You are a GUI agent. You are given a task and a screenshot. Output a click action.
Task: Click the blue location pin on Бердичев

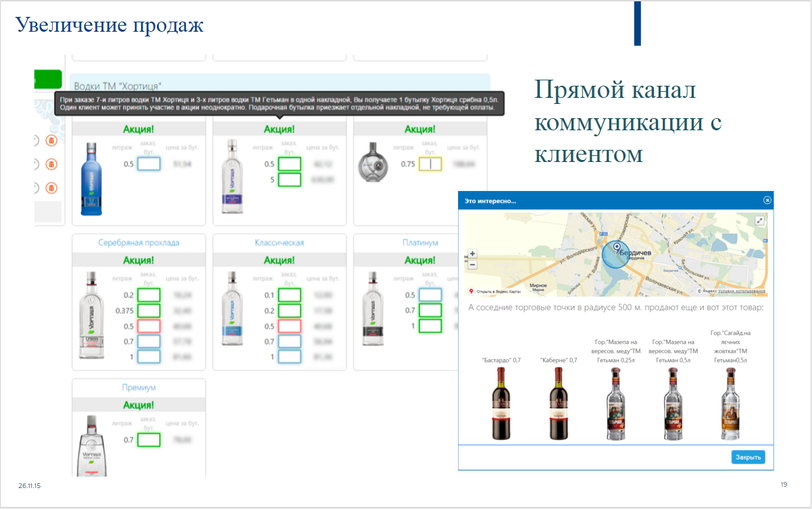click(616, 248)
